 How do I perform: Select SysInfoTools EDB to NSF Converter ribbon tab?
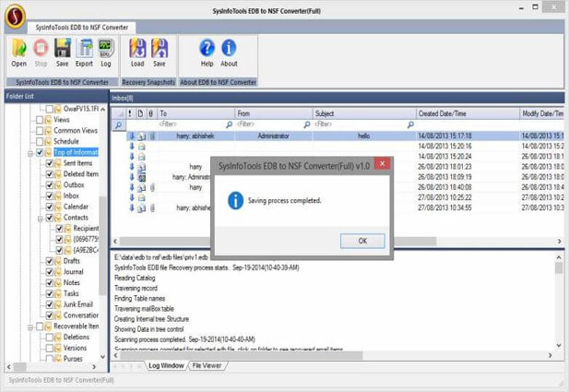coord(82,28)
